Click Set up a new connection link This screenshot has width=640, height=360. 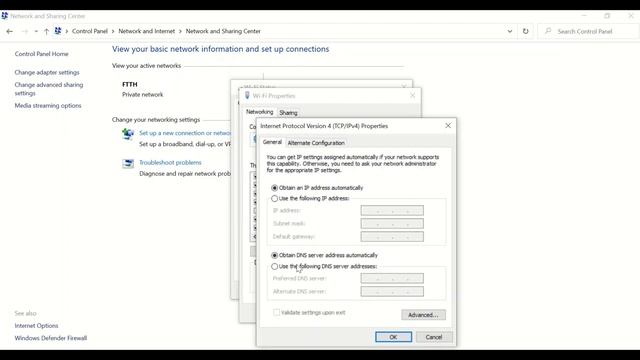click(185, 133)
